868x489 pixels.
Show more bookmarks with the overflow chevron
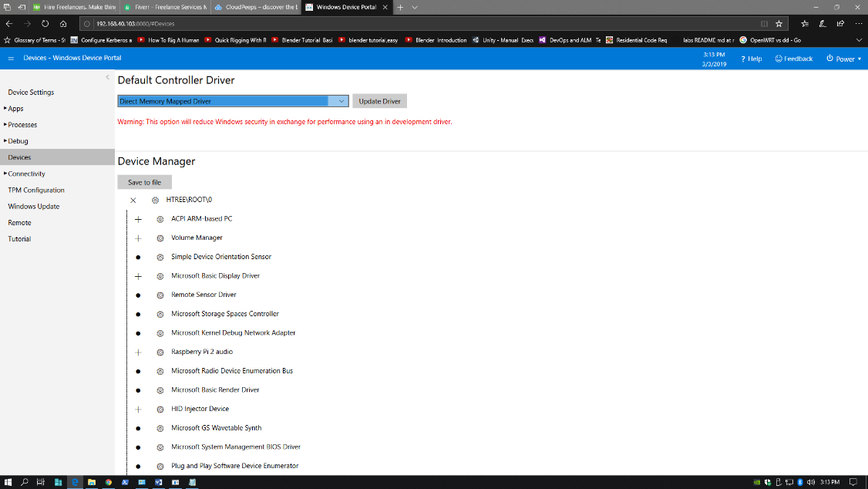click(x=859, y=40)
